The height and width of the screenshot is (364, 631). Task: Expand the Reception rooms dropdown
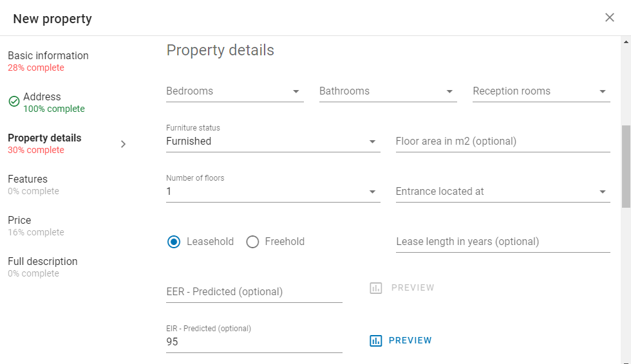coord(542,91)
